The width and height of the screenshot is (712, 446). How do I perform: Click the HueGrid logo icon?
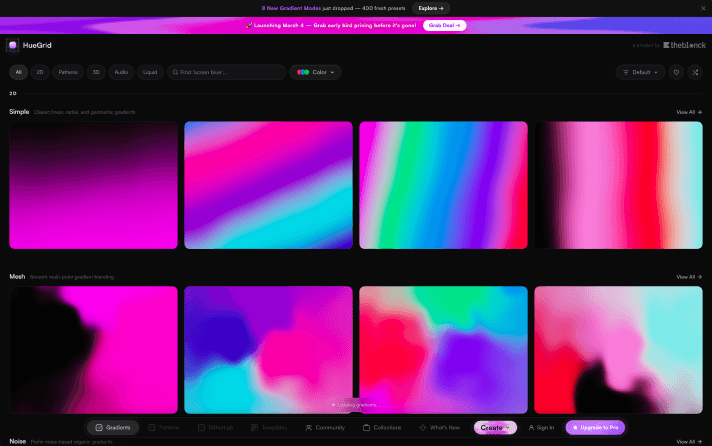(13, 45)
